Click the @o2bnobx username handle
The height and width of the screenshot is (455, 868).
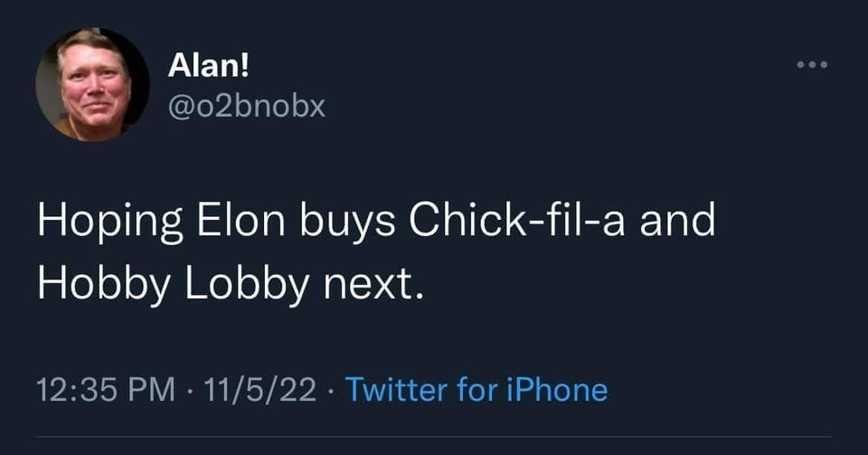coord(247,107)
